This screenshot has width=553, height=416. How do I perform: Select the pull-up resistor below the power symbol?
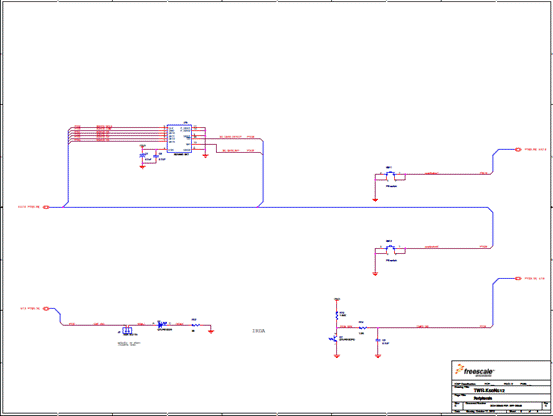pyautogui.click(x=337, y=315)
